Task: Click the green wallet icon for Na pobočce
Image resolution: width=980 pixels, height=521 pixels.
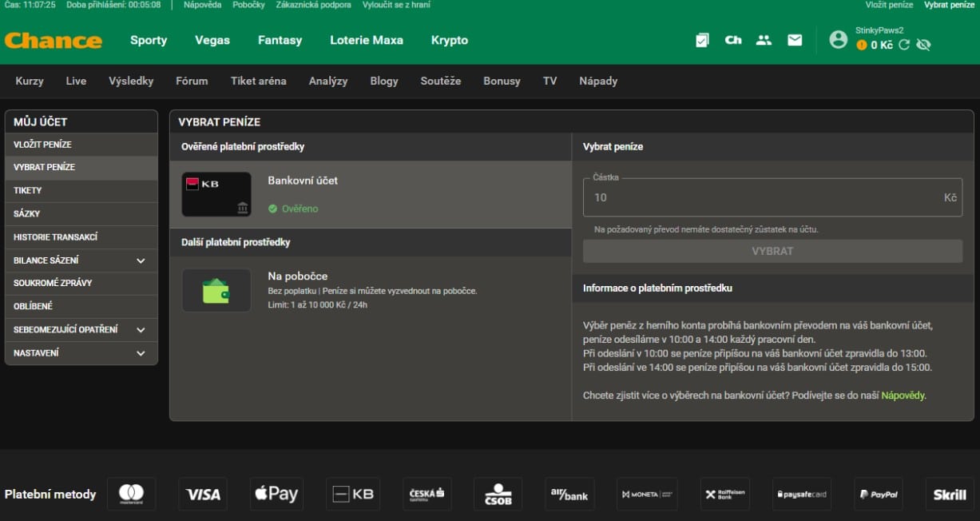Action: [x=216, y=290]
